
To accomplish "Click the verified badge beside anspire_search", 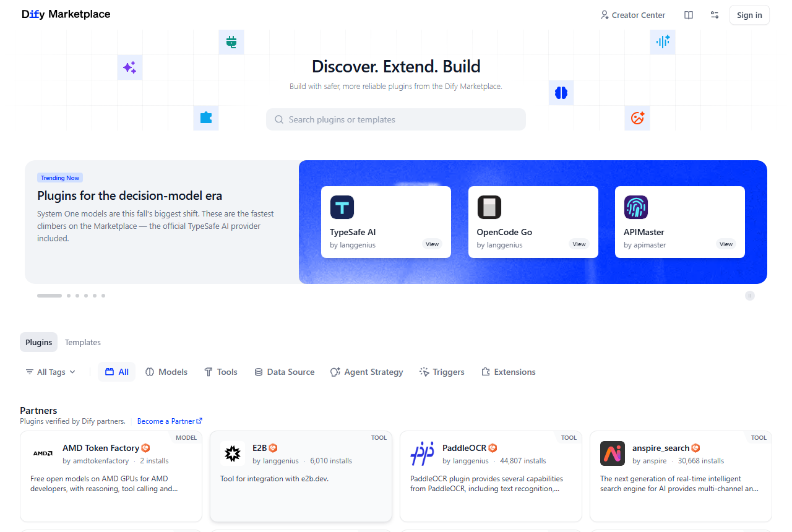I will point(695,448).
